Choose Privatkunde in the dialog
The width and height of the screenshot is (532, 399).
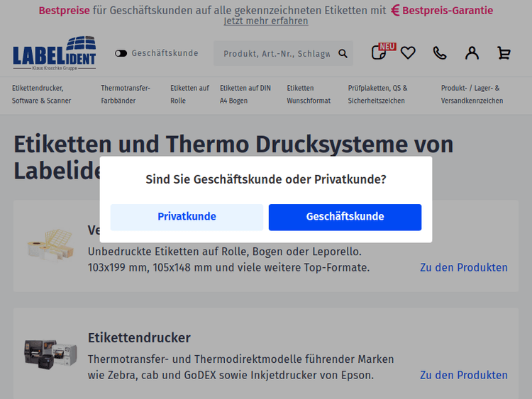coord(187,217)
